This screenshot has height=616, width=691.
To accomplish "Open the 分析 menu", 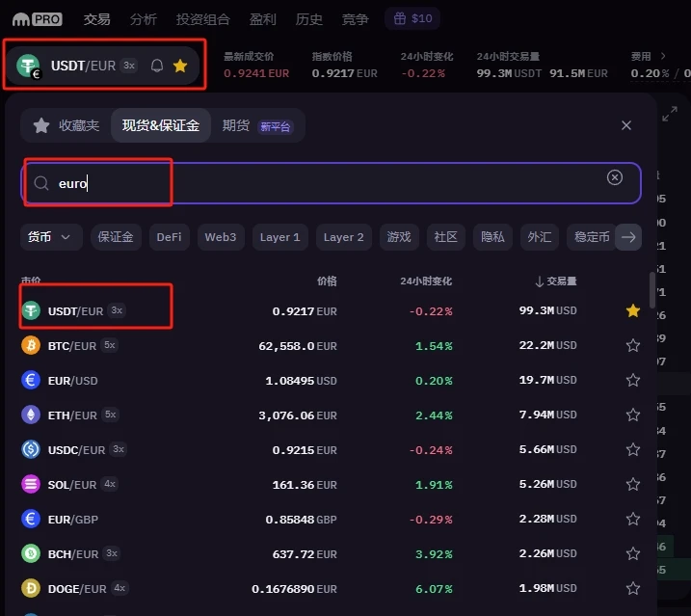I will (x=144, y=19).
